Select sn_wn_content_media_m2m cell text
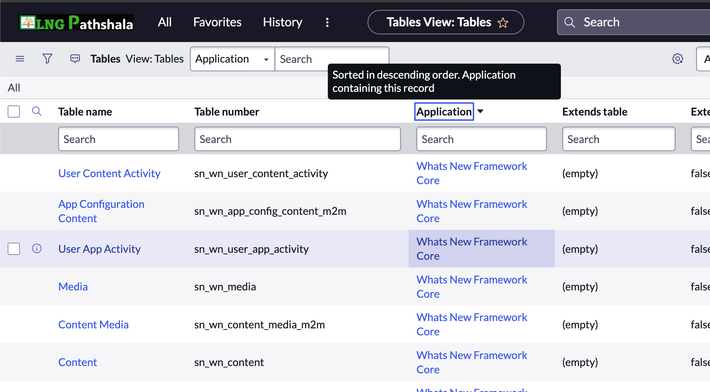 click(259, 325)
